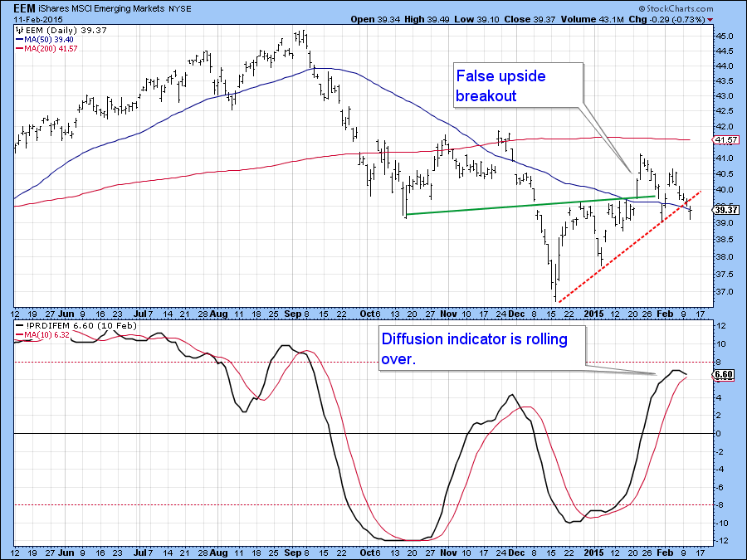
Task: Click the black !PRDIFEM legend dash
Action: [x=20, y=326]
